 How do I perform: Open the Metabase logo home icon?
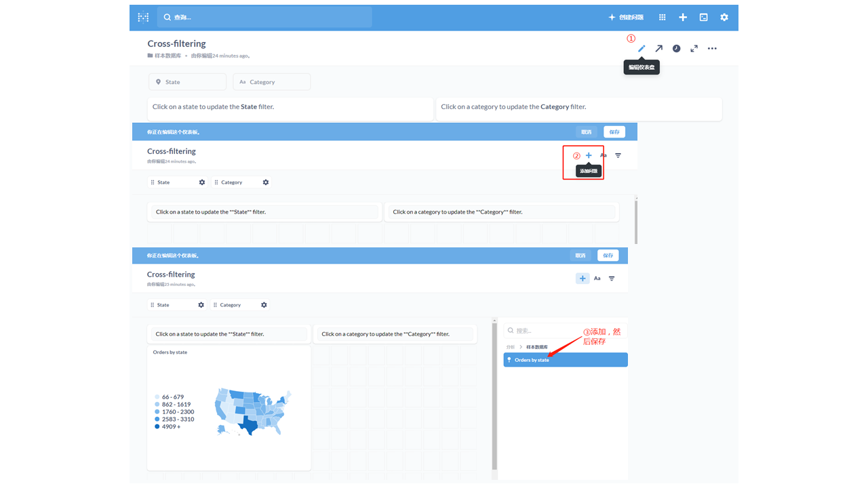click(143, 17)
